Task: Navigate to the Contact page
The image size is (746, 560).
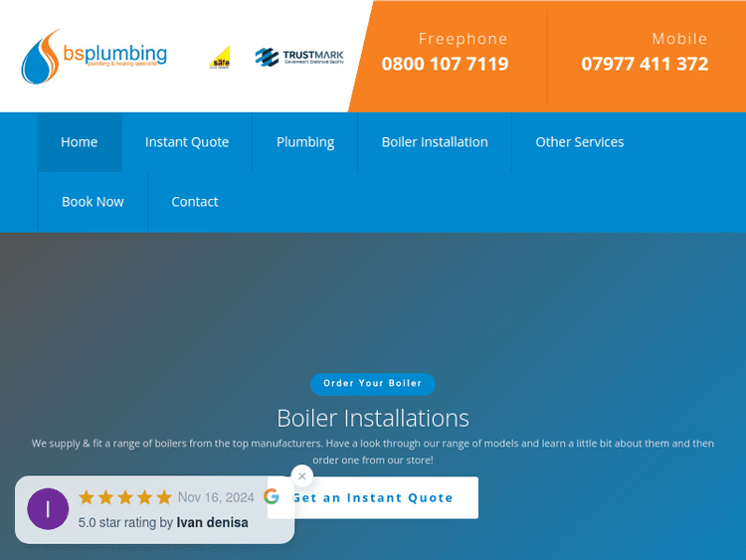Action: [x=195, y=202]
